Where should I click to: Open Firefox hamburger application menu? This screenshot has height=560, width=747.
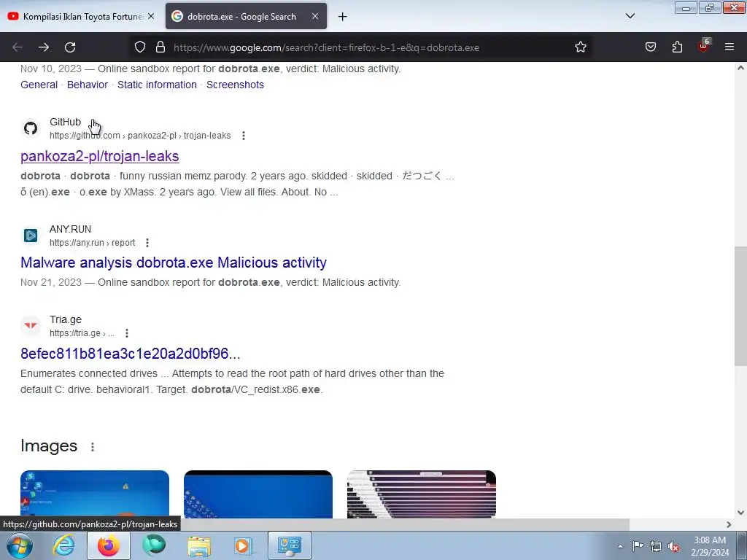[x=729, y=47]
